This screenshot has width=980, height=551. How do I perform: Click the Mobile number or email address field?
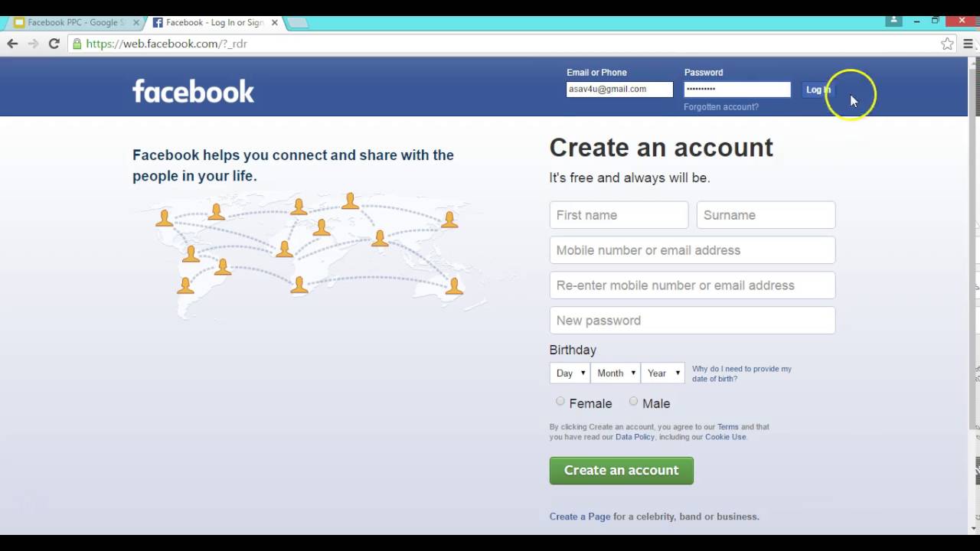[692, 250]
